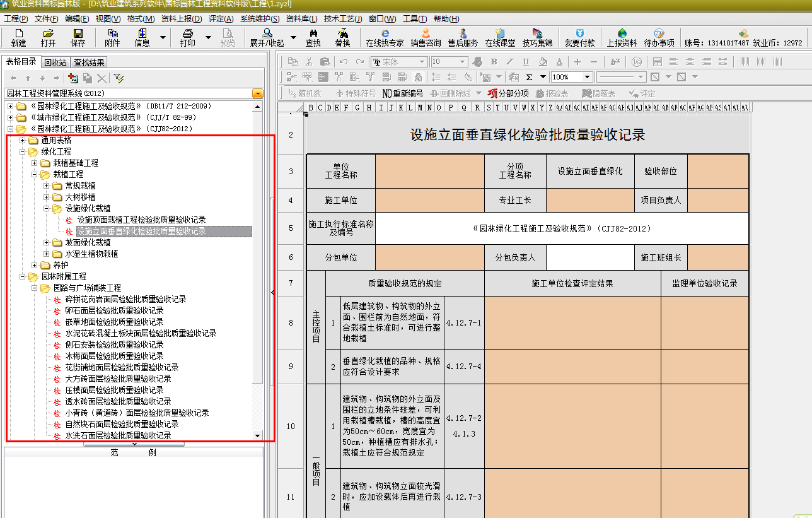Select 设施顶面栽植工程检验批质量验收记录 in tree
Viewport: 812px width, 518px height.
141,220
